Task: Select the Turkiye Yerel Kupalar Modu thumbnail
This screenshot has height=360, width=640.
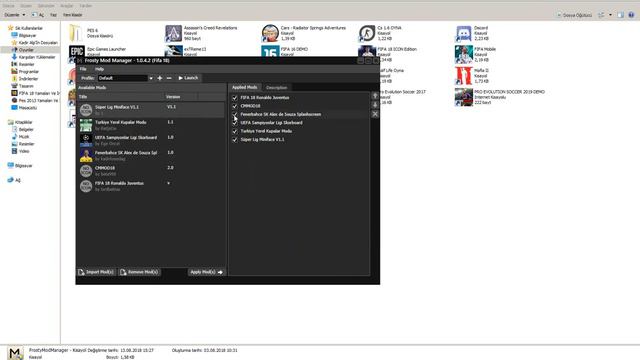Action: pyautogui.click(x=86, y=125)
